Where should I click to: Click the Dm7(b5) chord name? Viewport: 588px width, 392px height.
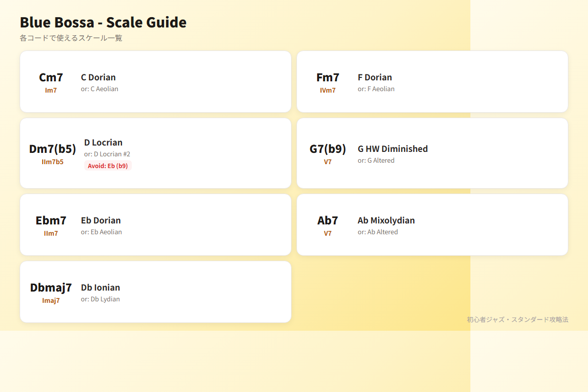pos(52,149)
